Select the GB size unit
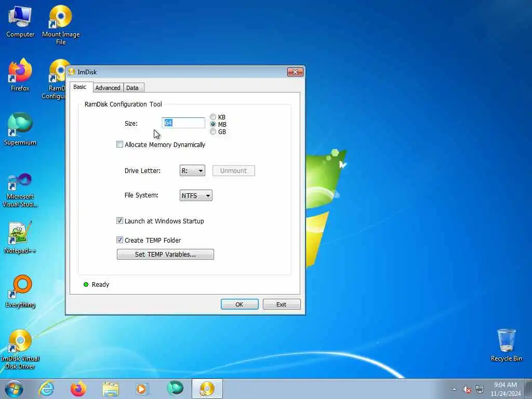Screen dimensions: 532x399 (x=213, y=131)
